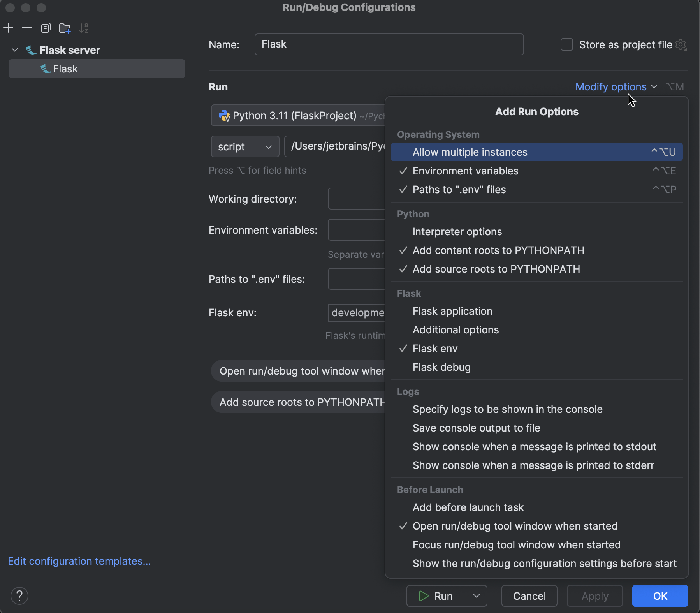Disable the Flask env run option

435,348
